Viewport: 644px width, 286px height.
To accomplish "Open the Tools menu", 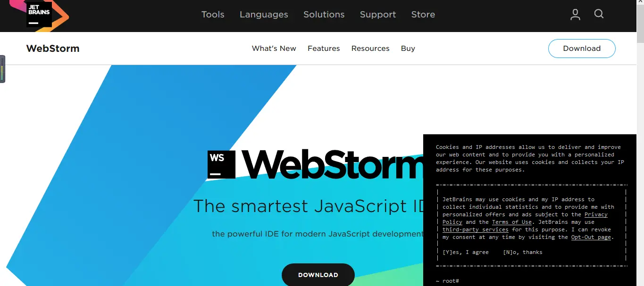I will [213, 15].
